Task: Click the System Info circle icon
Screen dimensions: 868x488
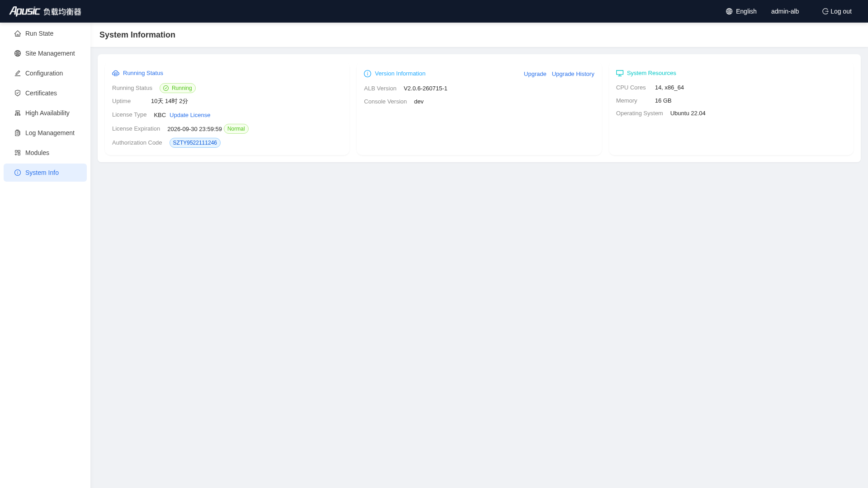Action: point(18,173)
